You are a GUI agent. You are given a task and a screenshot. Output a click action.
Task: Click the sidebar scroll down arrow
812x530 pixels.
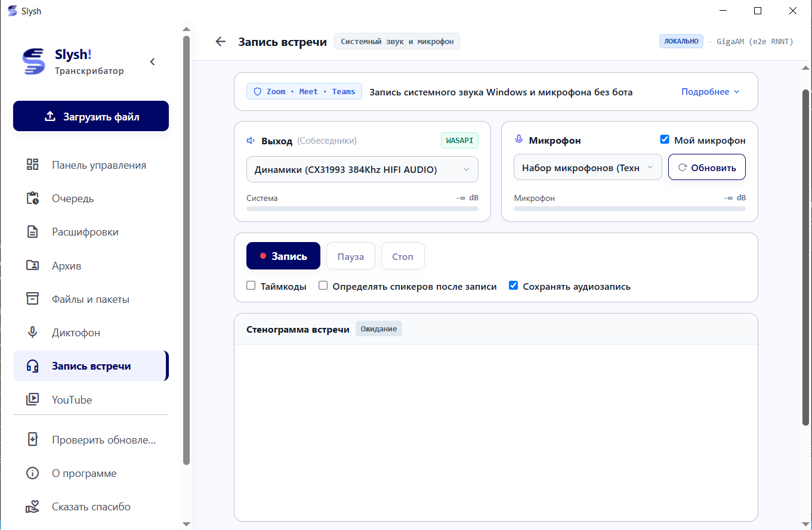(x=186, y=524)
